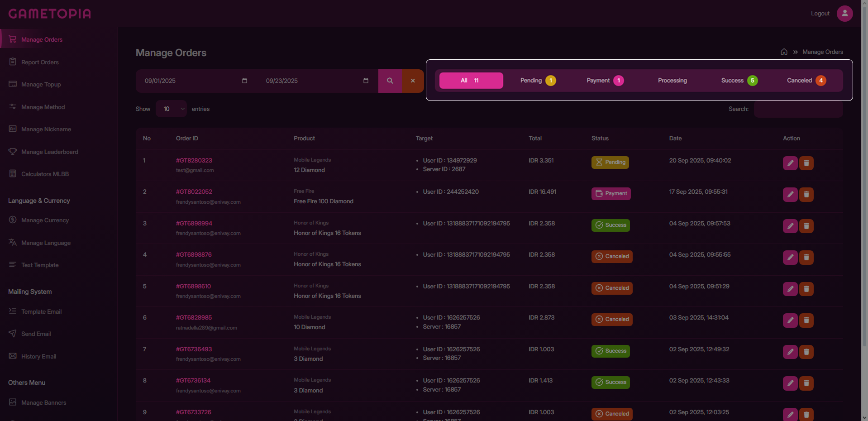Delete order #GT6828985
The height and width of the screenshot is (421, 868).
pyautogui.click(x=806, y=321)
